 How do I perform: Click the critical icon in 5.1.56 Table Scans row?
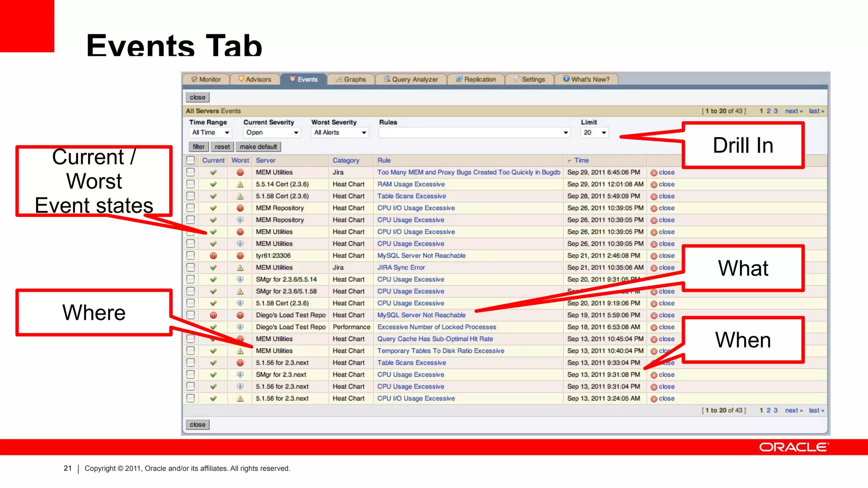coord(240,363)
